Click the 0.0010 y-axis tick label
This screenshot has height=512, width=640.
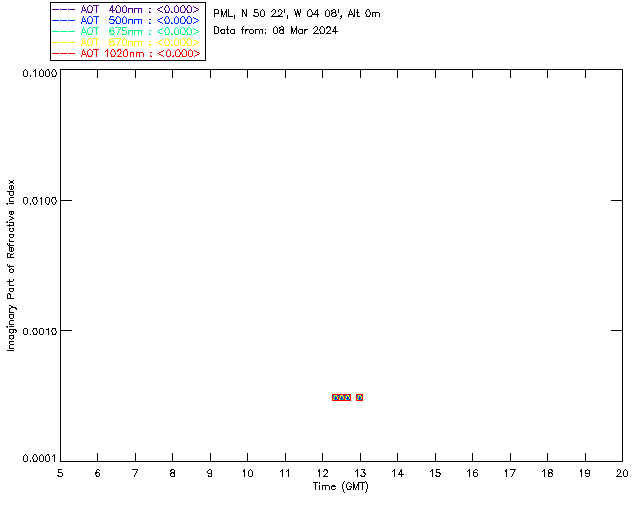[x=39, y=331]
